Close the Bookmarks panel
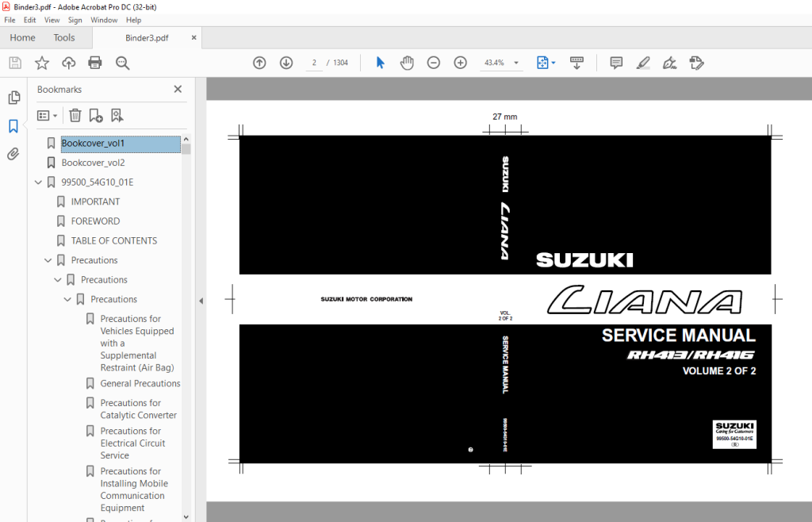This screenshot has height=522, width=812. coord(178,89)
